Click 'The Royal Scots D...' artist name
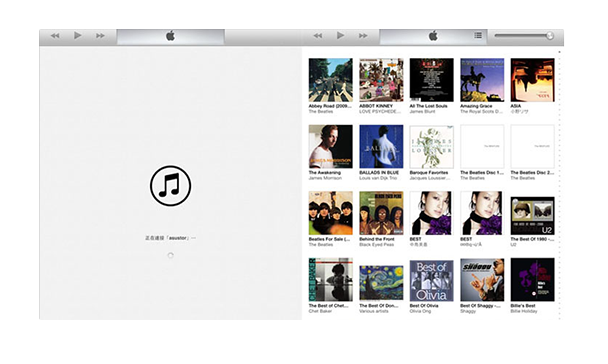 pyautogui.click(x=481, y=112)
